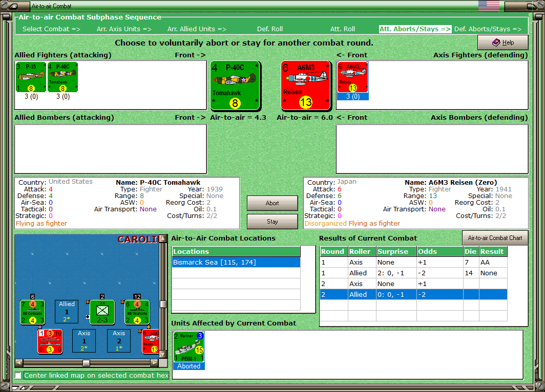Click the Axis 1 2* stack marker
Image resolution: width=545 pixels, height=392 pixels.
[84, 341]
